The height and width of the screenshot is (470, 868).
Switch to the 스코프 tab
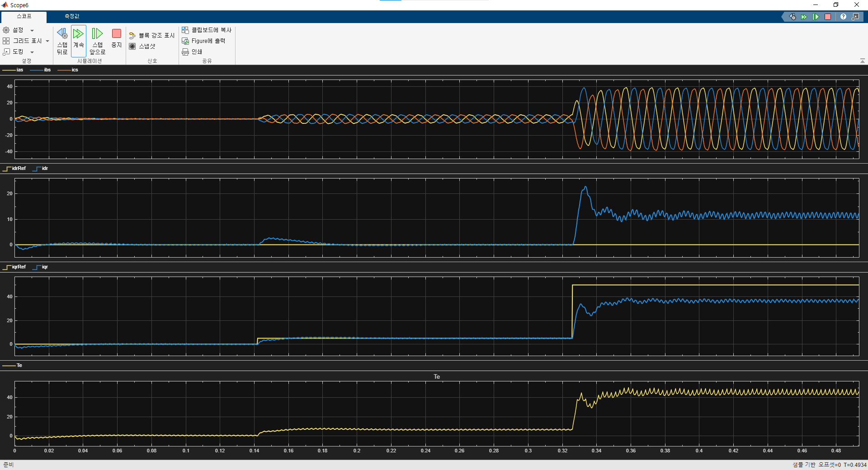pos(24,17)
